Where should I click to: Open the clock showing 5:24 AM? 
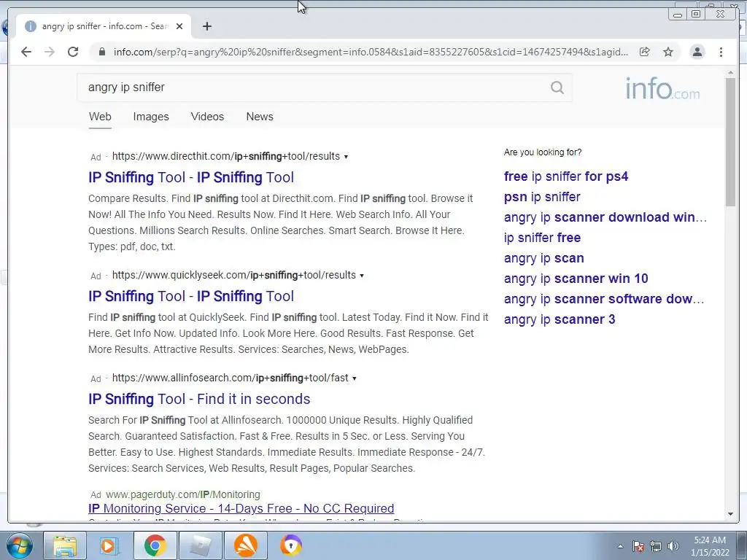(x=710, y=546)
